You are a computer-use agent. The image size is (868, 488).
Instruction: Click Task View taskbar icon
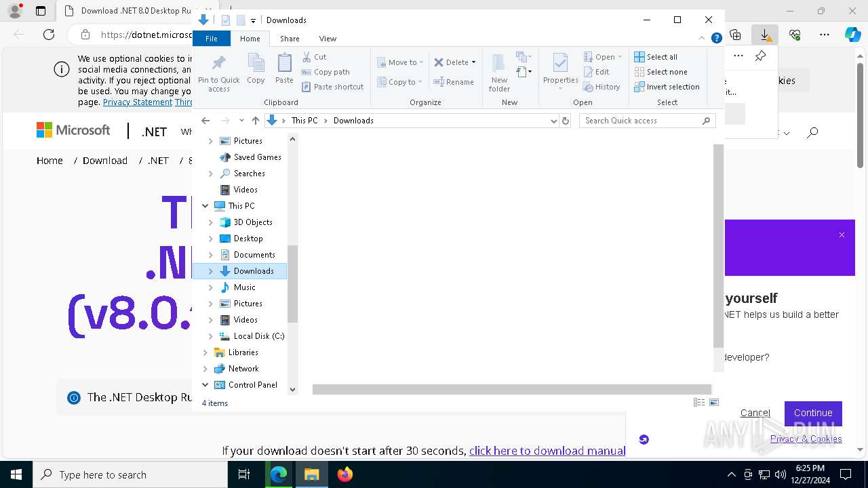(x=244, y=474)
